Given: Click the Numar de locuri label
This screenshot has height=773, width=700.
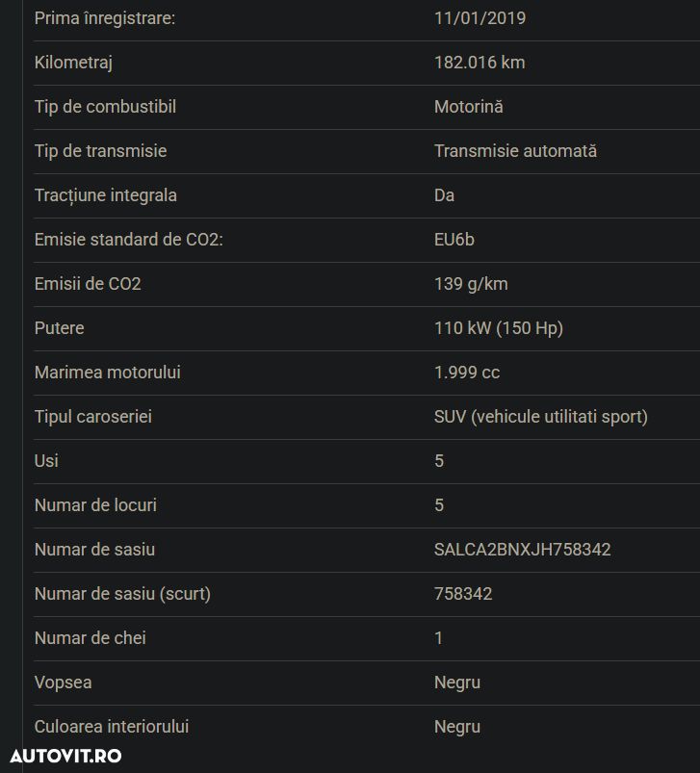Looking at the screenshot, I should (x=95, y=505).
